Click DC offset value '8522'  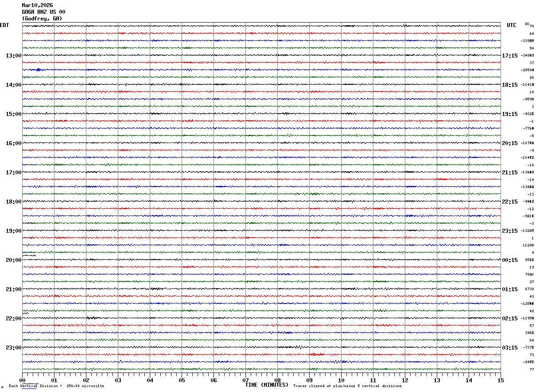529,260
